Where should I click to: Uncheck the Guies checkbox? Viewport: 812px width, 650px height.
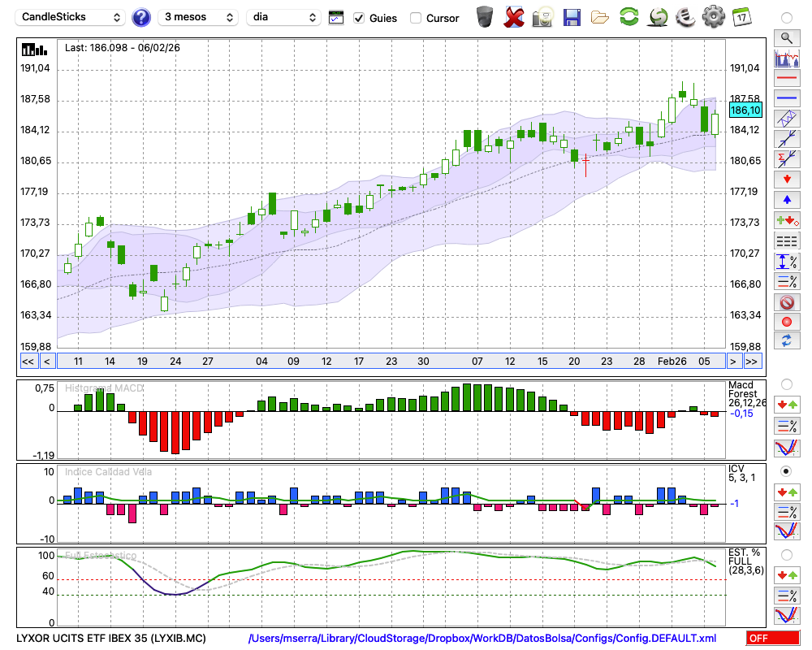[x=358, y=18]
